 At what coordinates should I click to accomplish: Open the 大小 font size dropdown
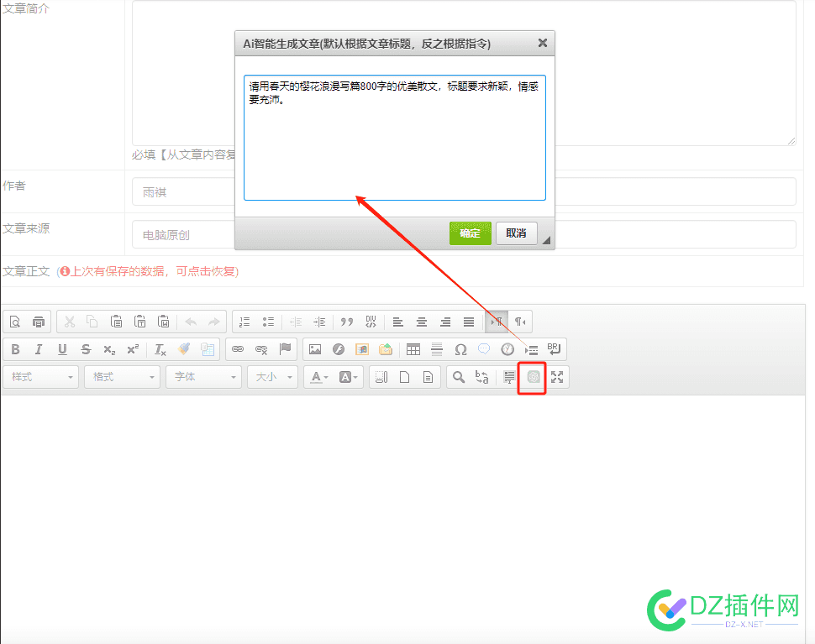(273, 377)
